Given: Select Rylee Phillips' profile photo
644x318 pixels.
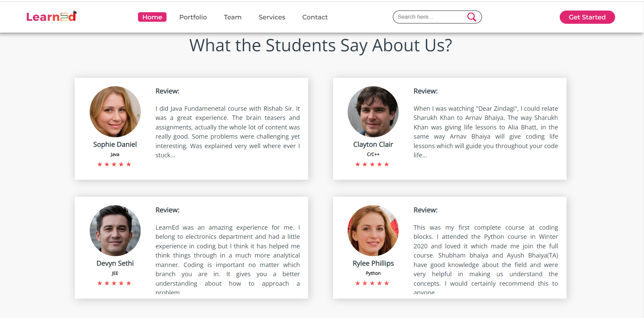Looking at the screenshot, I should tap(373, 230).
